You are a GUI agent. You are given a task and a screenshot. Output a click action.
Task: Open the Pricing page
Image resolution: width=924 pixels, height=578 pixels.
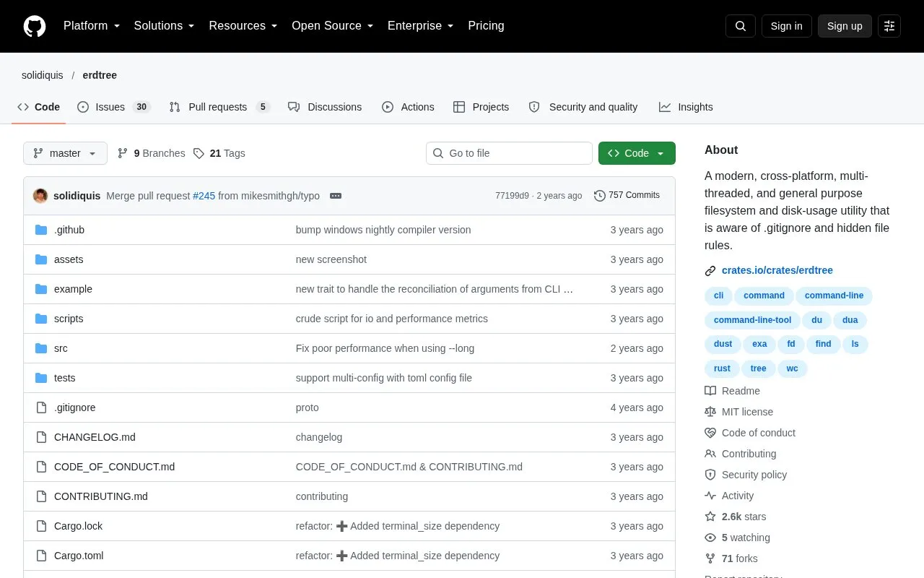click(x=486, y=26)
